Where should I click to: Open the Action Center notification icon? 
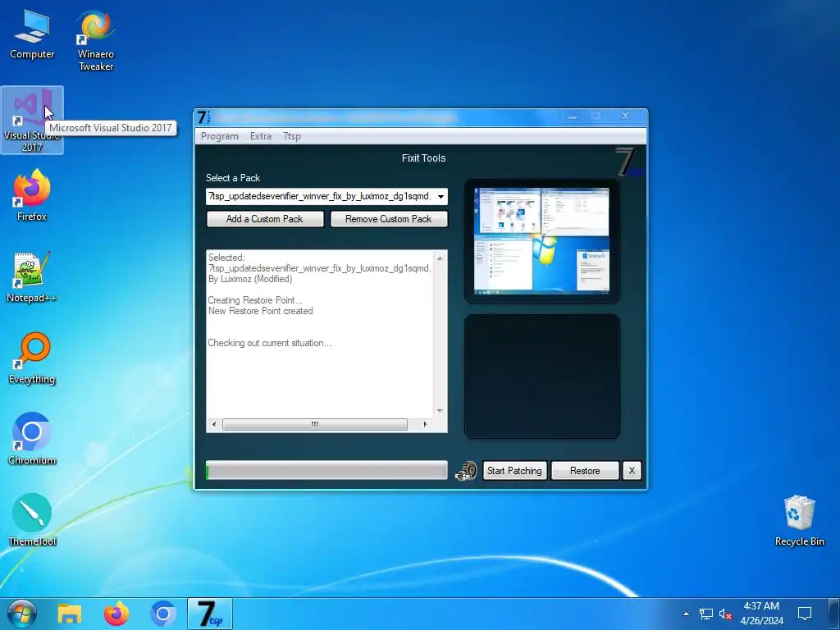point(805,614)
